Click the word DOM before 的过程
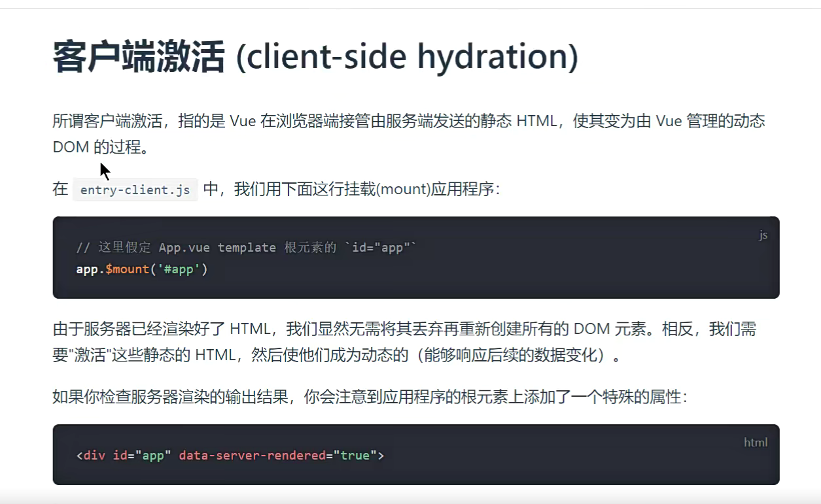This screenshot has width=821, height=504. pos(71,148)
